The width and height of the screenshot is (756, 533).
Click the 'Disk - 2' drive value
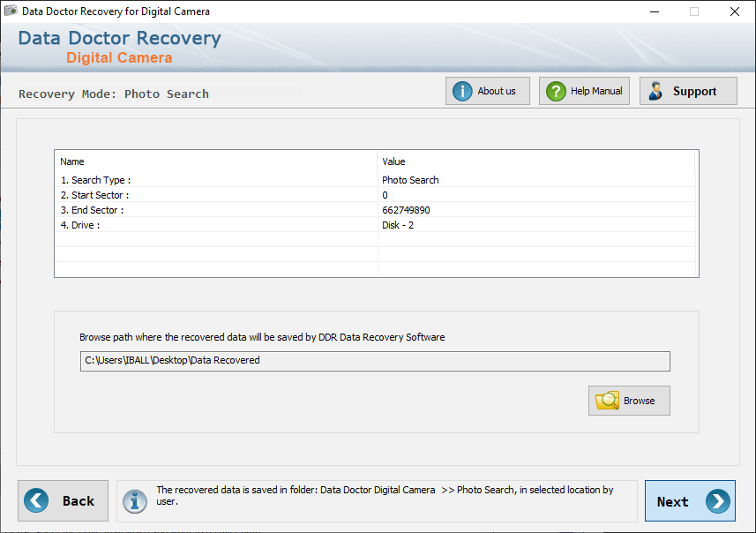398,225
